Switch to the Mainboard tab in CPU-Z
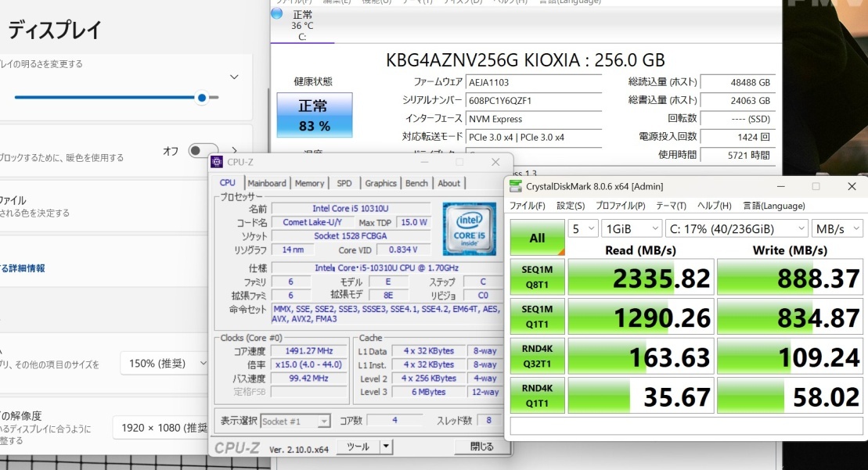Viewport: 868px width, 470px height. coord(267,183)
